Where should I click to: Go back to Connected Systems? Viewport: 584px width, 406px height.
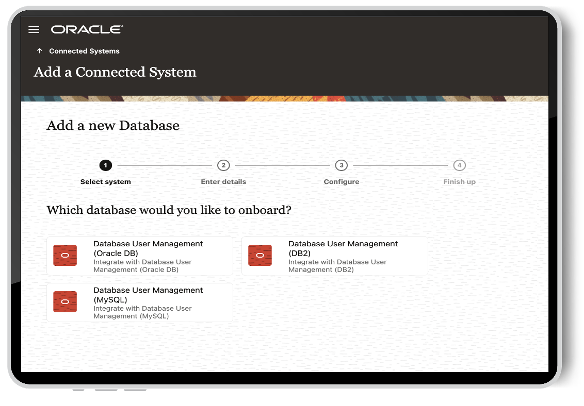click(84, 51)
